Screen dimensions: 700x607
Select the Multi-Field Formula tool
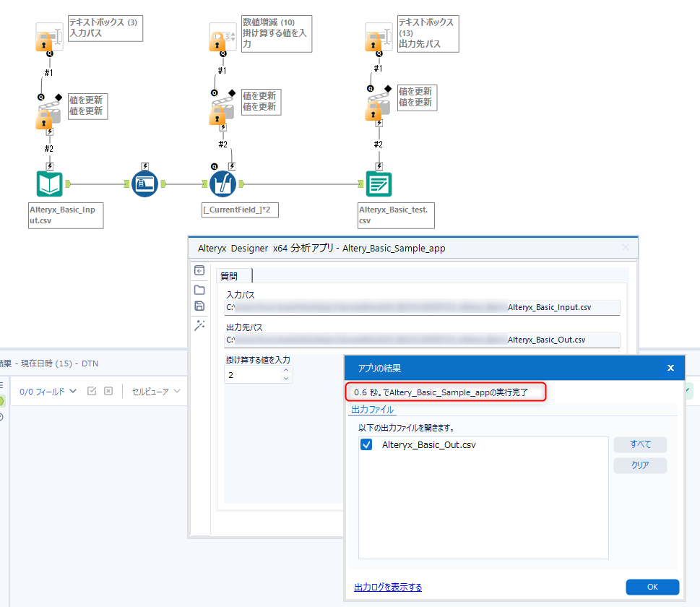(222, 184)
